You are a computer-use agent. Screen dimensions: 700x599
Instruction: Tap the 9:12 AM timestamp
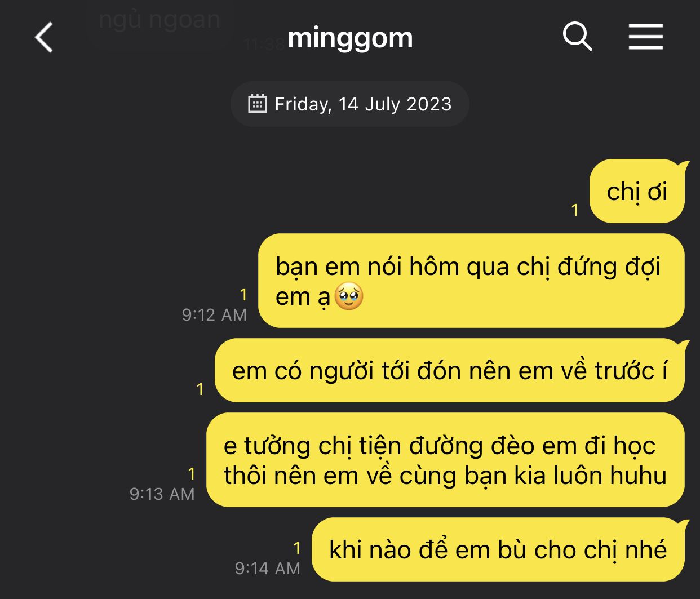pos(214,314)
